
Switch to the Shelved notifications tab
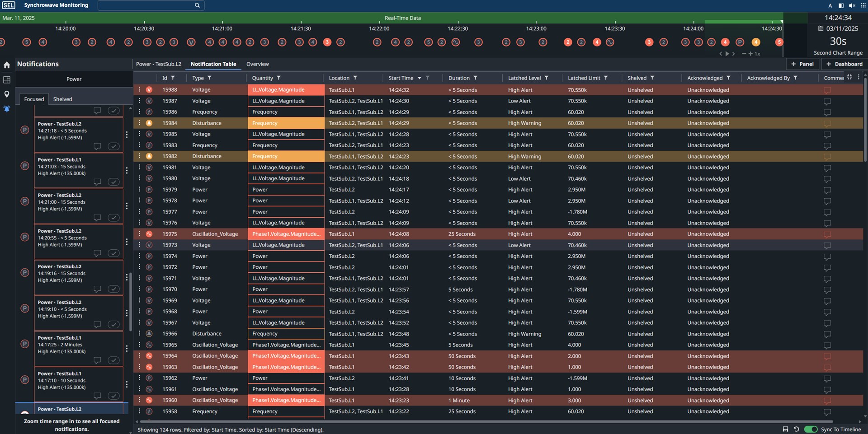62,99
